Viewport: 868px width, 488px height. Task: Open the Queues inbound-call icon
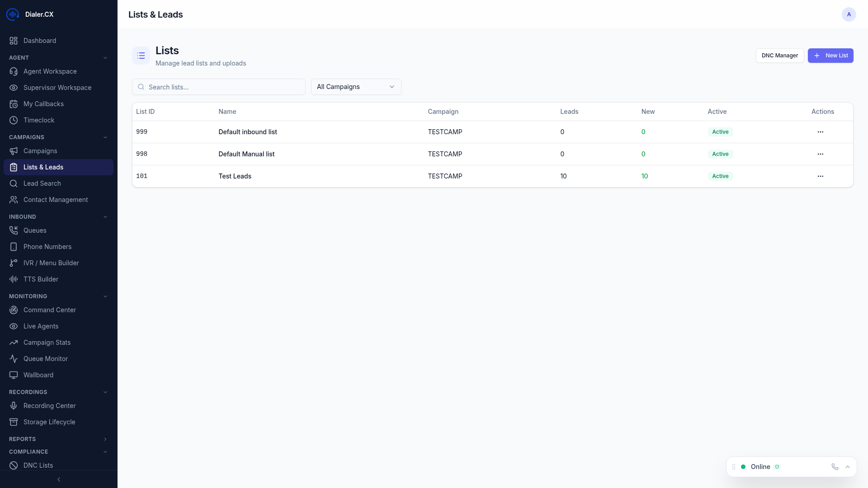14,230
